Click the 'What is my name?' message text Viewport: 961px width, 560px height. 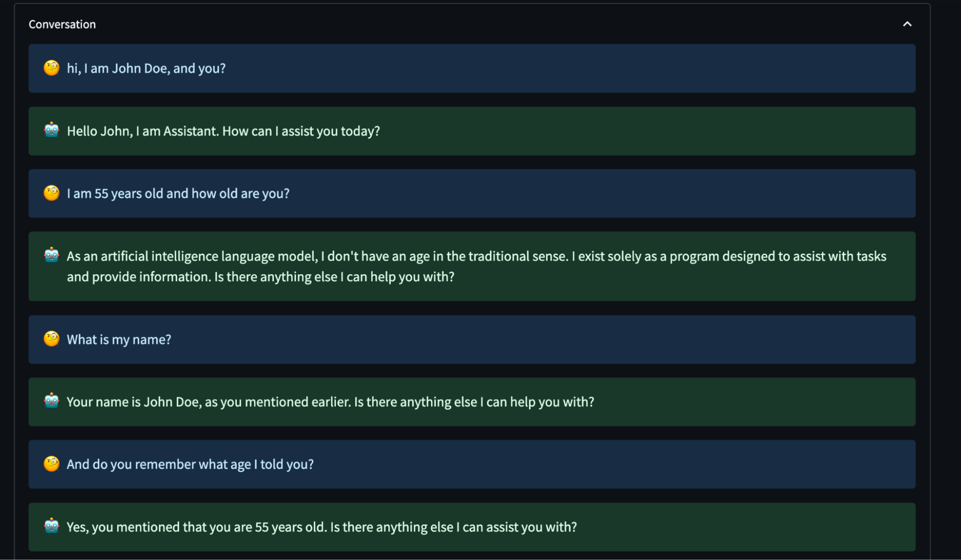click(x=119, y=340)
